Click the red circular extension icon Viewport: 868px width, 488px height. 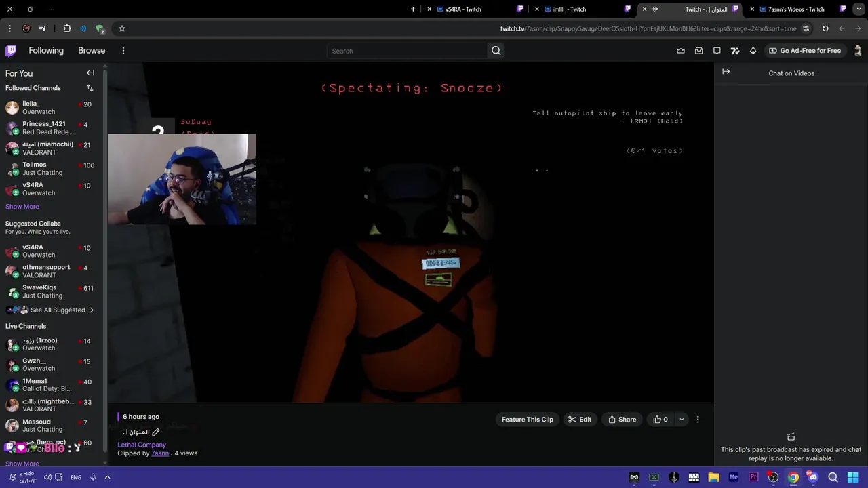point(26,28)
